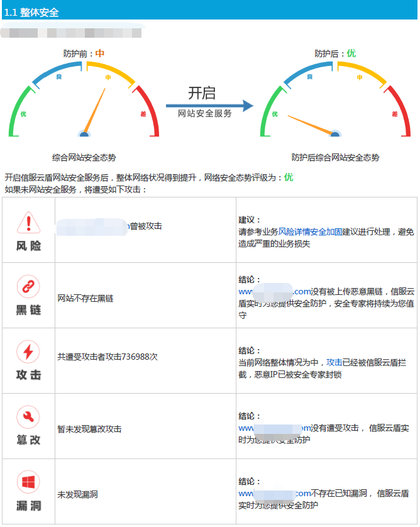Select the 黑链 chain link icon
Screen dimensions: 420x527
tap(28, 287)
